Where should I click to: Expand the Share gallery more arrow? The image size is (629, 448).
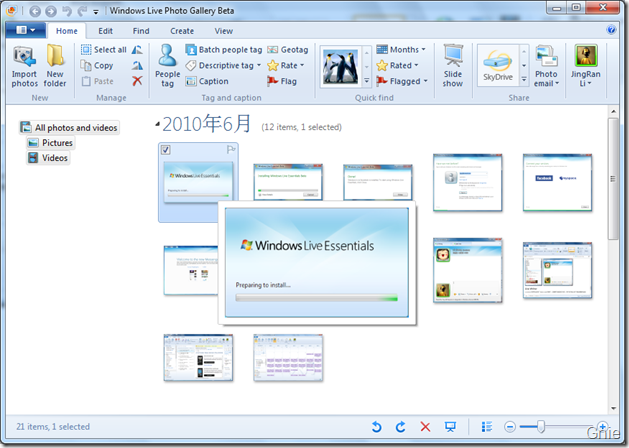pos(524,79)
